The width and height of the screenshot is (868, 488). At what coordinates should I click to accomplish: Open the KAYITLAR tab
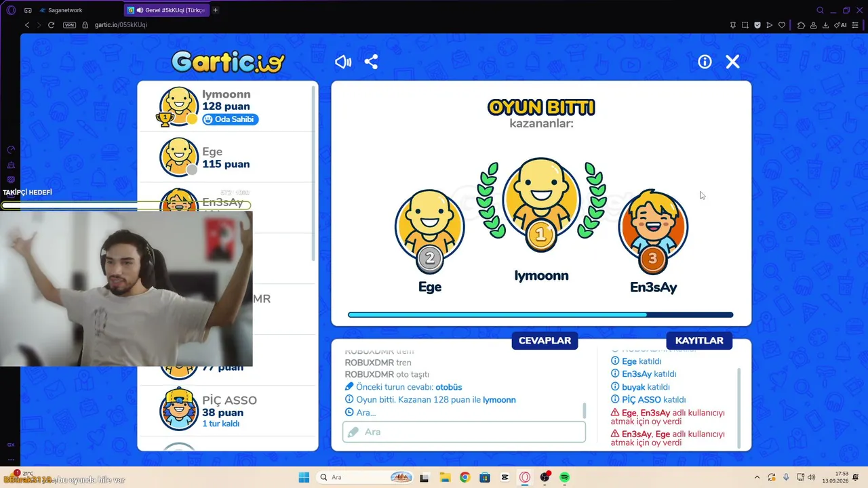pyautogui.click(x=699, y=340)
